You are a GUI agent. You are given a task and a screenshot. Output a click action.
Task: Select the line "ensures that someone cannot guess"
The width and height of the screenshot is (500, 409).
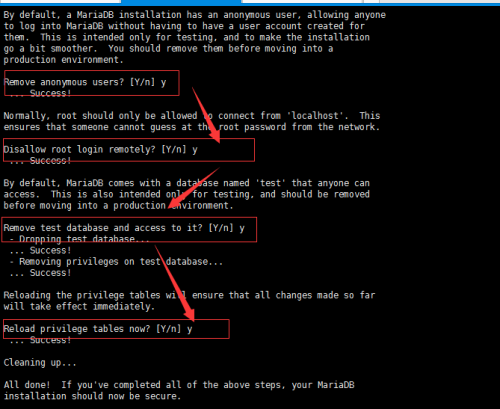click(192, 127)
